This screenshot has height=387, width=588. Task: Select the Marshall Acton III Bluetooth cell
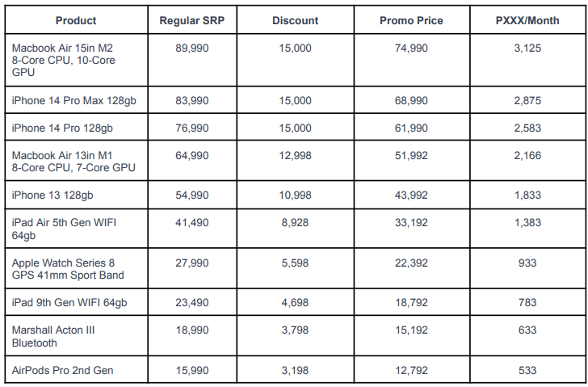[76, 335]
